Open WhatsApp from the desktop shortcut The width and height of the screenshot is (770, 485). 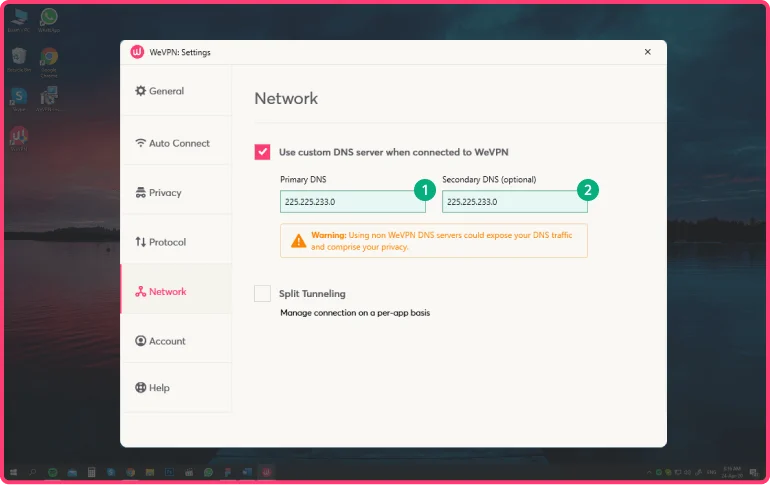coord(48,19)
